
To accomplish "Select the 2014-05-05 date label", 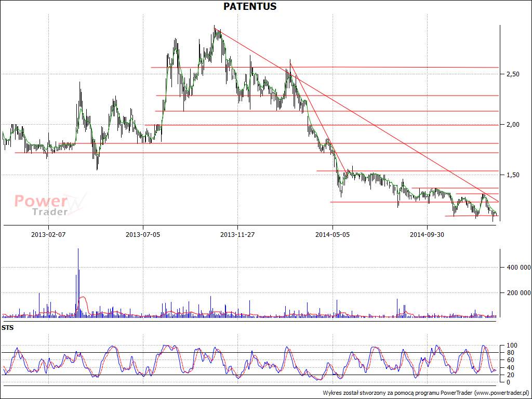I will click(x=332, y=234).
